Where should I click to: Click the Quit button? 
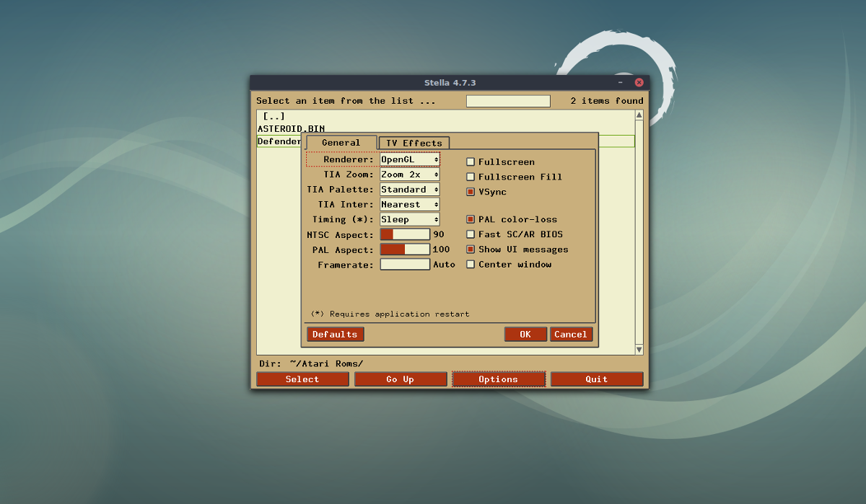[x=597, y=379]
